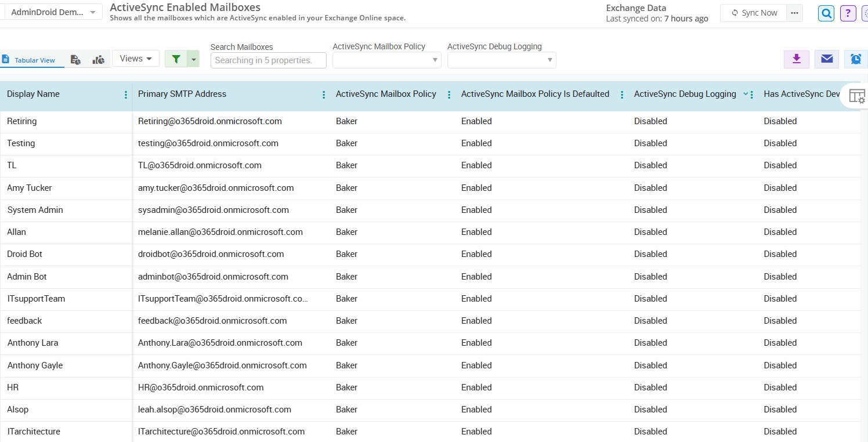Apply the green filter icon
The image size is (868, 442).
[176, 59]
